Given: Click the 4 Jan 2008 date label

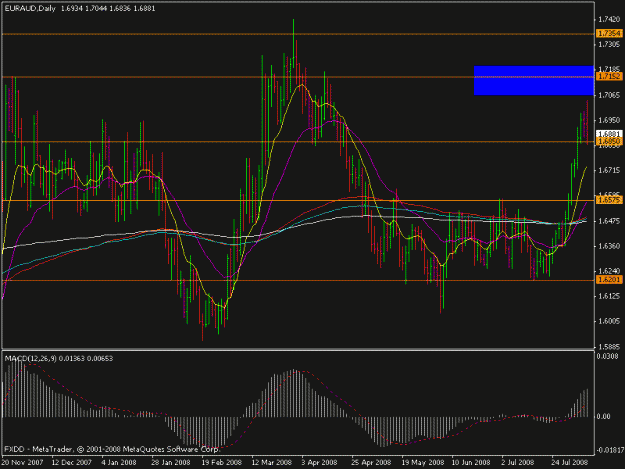Looking at the screenshot, I should point(119,463).
